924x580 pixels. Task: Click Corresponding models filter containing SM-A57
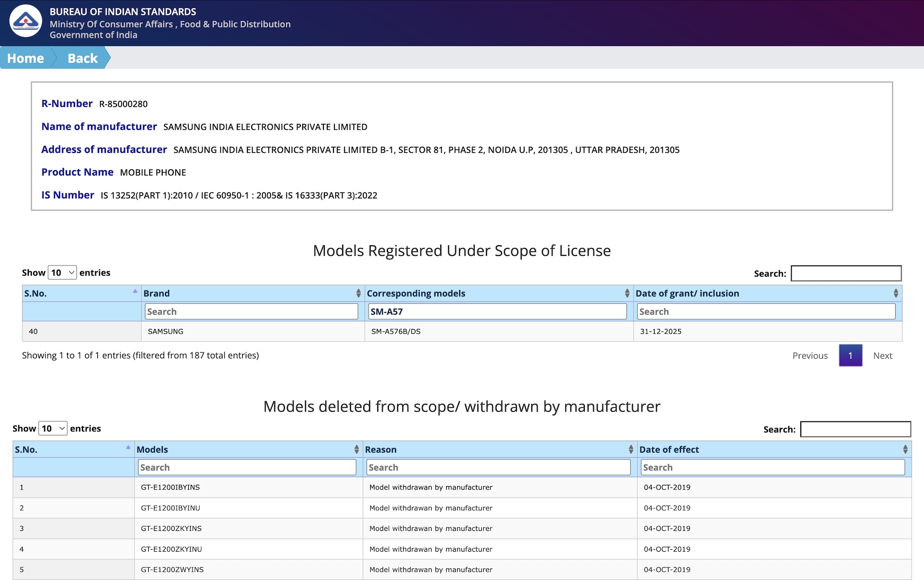(x=497, y=312)
